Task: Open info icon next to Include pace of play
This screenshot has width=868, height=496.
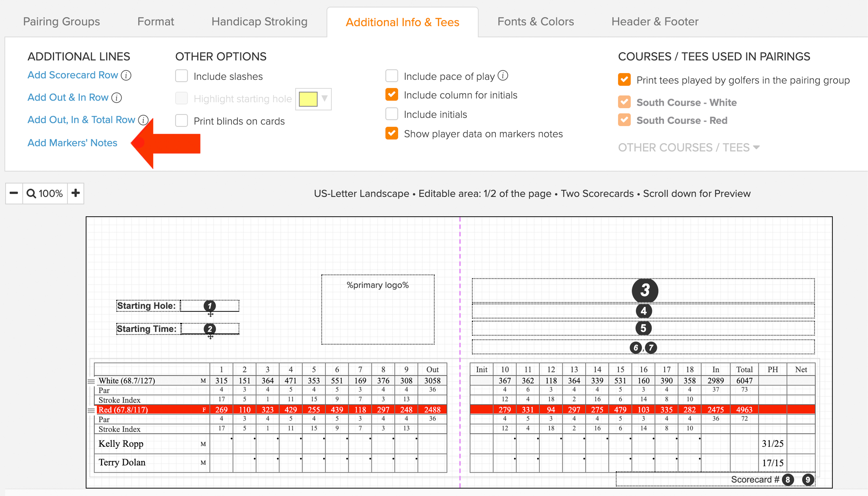Action: (x=503, y=76)
